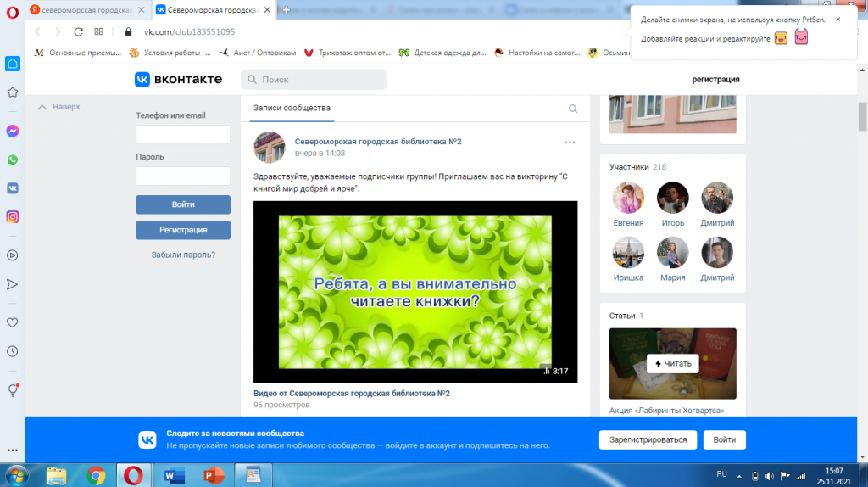The width and height of the screenshot is (868, 487).
Task: Click Читать on article cover
Action: pyautogui.click(x=672, y=363)
